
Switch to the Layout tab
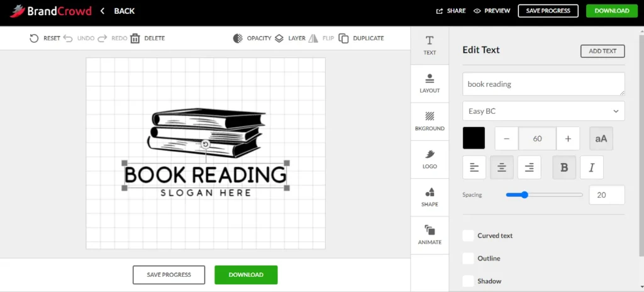pyautogui.click(x=430, y=84)
